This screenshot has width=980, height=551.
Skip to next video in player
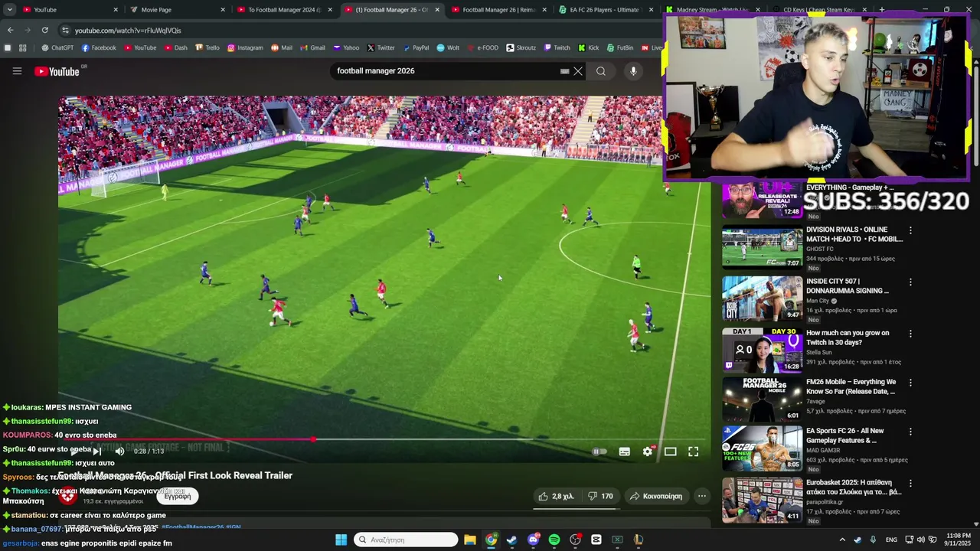97,452
